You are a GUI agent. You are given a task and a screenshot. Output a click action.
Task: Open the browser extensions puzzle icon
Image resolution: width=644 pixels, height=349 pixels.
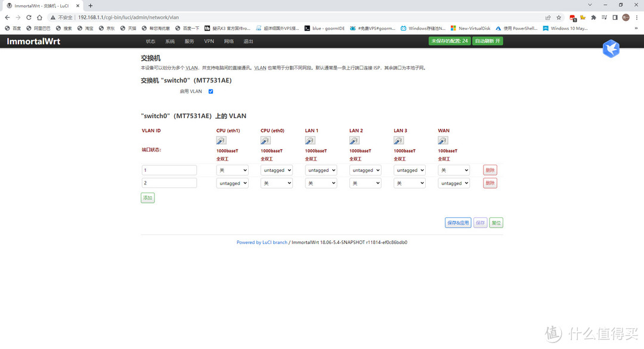(x=593, y=17)
